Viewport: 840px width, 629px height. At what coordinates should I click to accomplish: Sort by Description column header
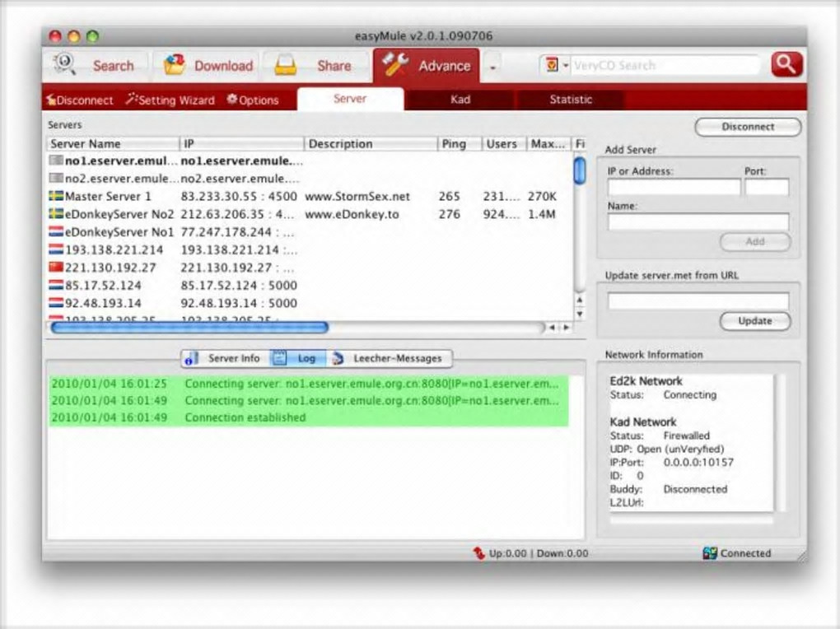click(x=371, y=143)
